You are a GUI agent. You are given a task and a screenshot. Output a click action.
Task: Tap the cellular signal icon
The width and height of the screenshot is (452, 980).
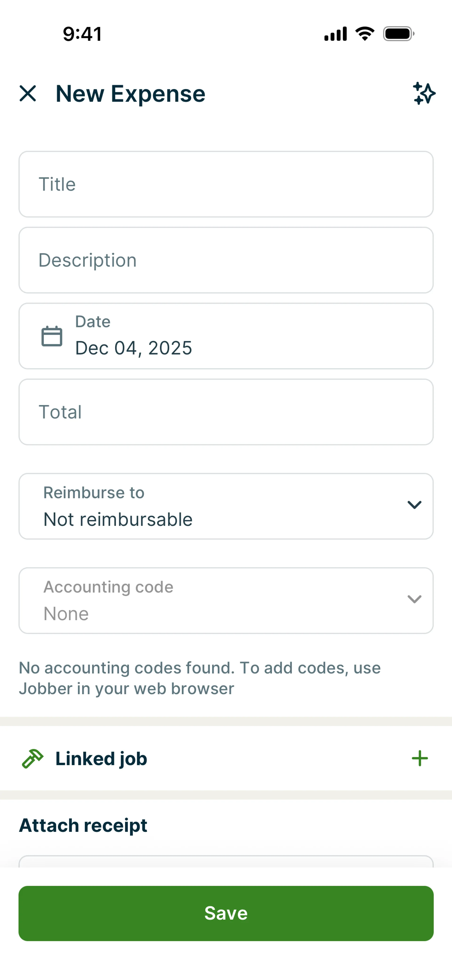[x=335, y=34]
